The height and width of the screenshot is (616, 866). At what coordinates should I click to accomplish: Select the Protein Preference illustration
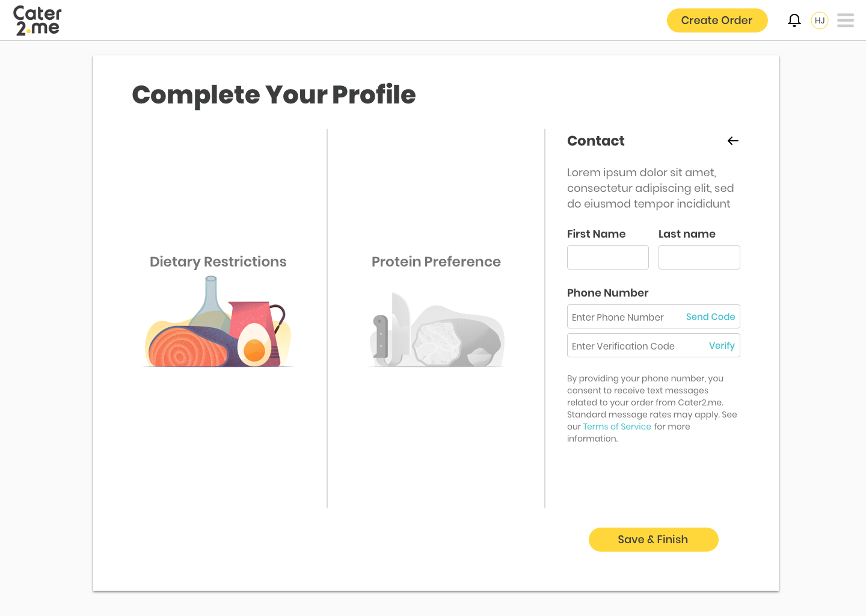[x=437, y=330]
